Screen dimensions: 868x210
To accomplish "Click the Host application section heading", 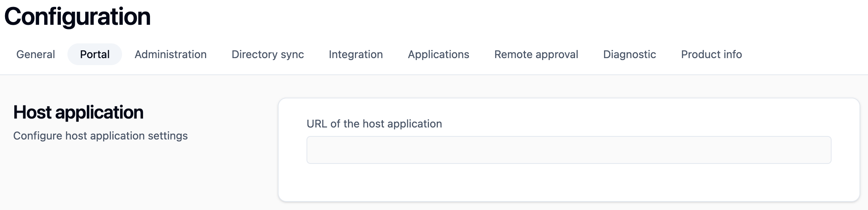I will pyautogui.click(x=78, y=112).
